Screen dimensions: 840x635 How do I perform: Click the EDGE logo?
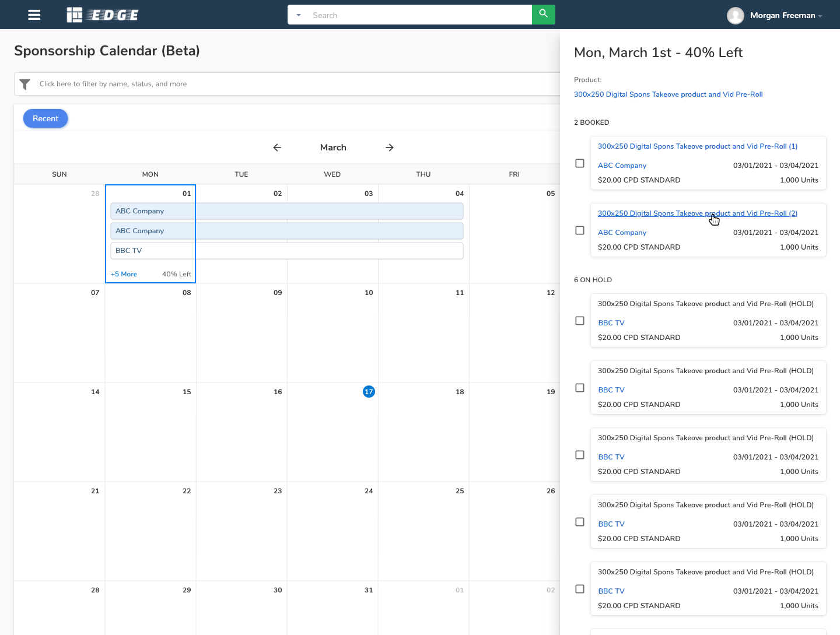point(103,15)
